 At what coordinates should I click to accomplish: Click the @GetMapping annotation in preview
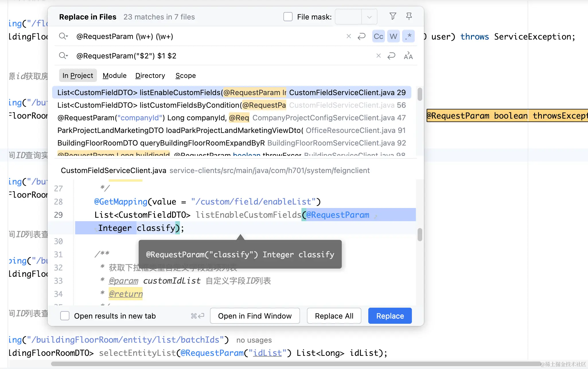tap(121, 202)
